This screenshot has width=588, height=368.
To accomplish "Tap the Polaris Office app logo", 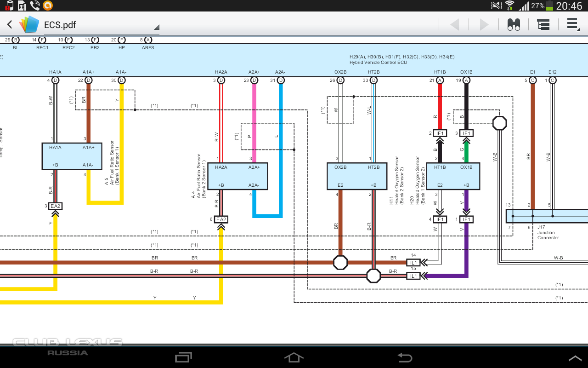I will pyautogui.click(x=29, y=24).
